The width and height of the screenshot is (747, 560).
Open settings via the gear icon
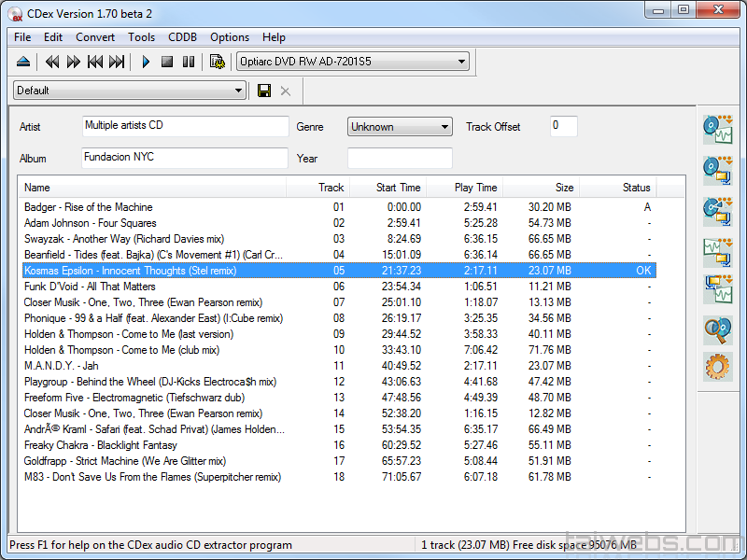pyautogui.click(x=717, y=367)
